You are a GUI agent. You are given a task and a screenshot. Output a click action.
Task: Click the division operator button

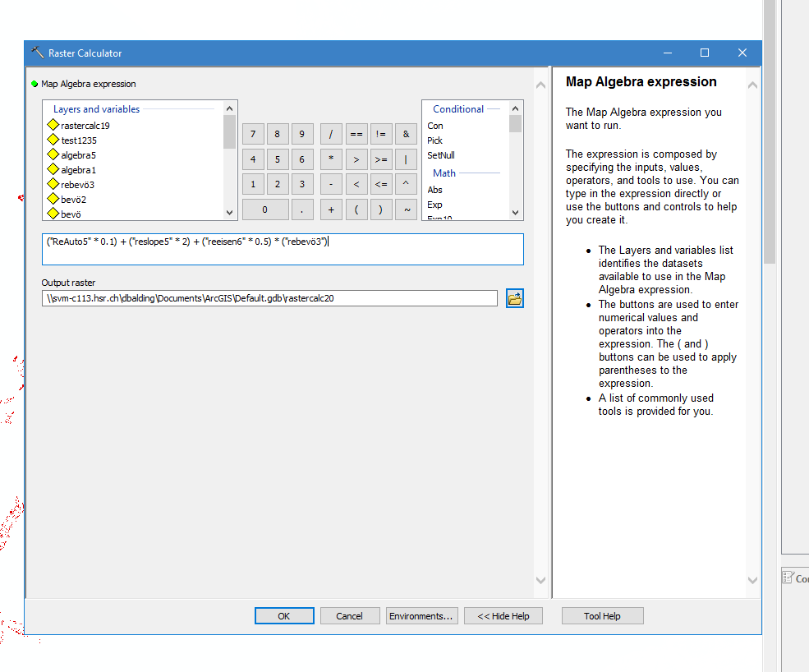pyautogui.click(x=331, y=134)
